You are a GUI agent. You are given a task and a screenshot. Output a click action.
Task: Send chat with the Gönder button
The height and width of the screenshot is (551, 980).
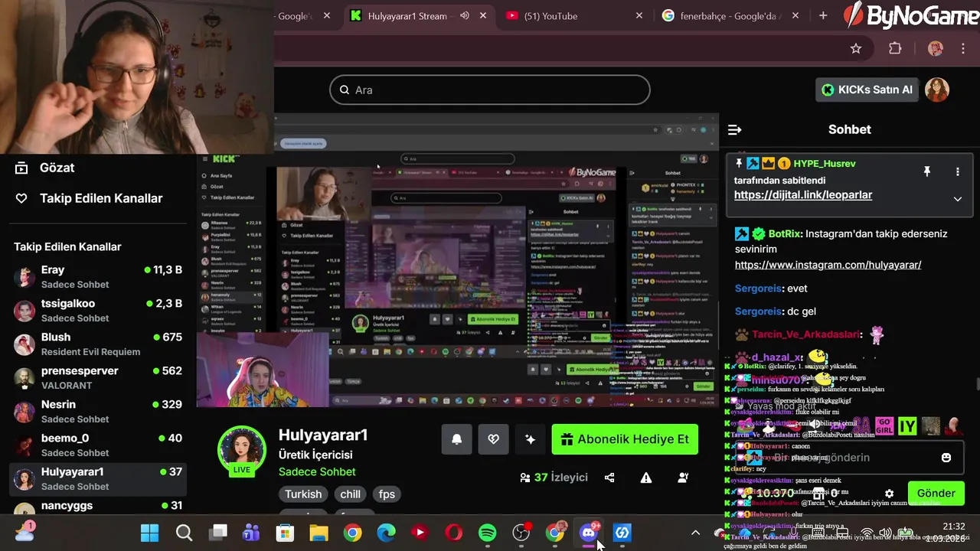(x=936, y=494)
